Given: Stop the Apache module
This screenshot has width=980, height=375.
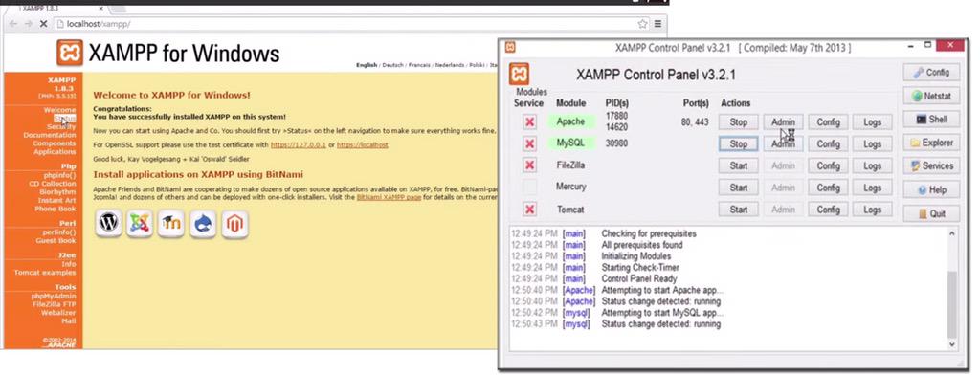Looking at the screenshot, I should tap(739, 122).
